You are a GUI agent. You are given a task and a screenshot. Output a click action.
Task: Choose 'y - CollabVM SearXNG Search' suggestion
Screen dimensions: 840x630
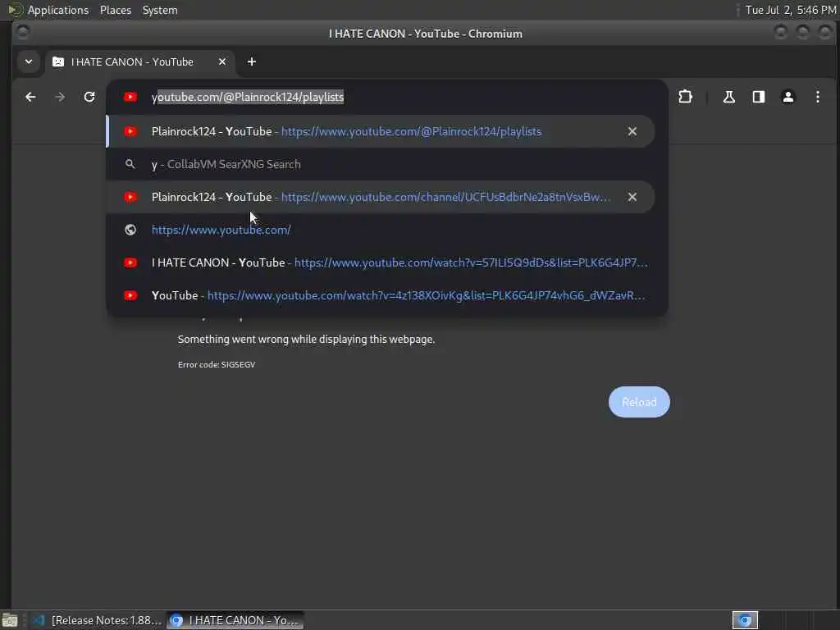(x=381, y=164)
